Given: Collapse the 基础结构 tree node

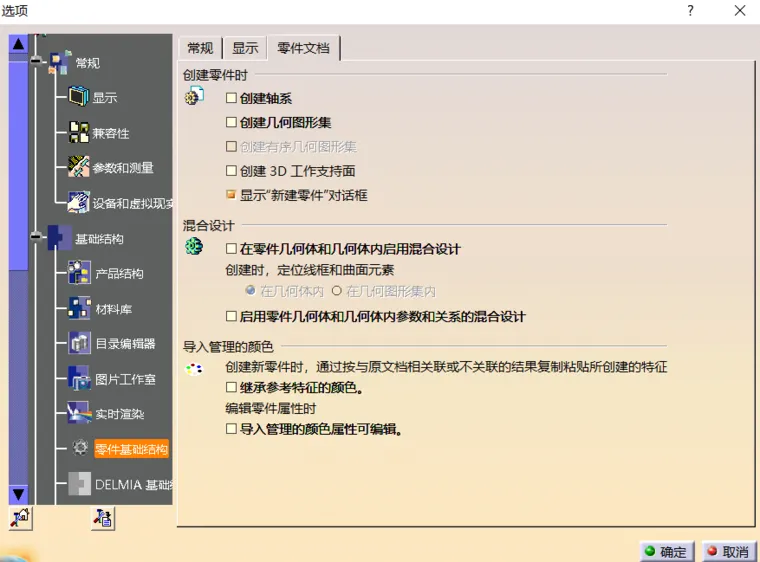Looking at the screenshot, I should (36, 237).
